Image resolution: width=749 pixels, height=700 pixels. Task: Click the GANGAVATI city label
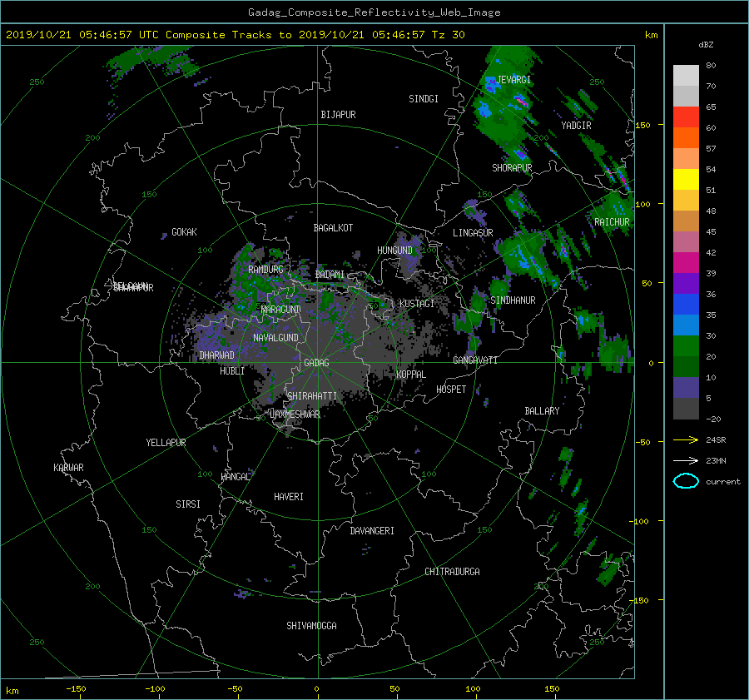point(475,360)
